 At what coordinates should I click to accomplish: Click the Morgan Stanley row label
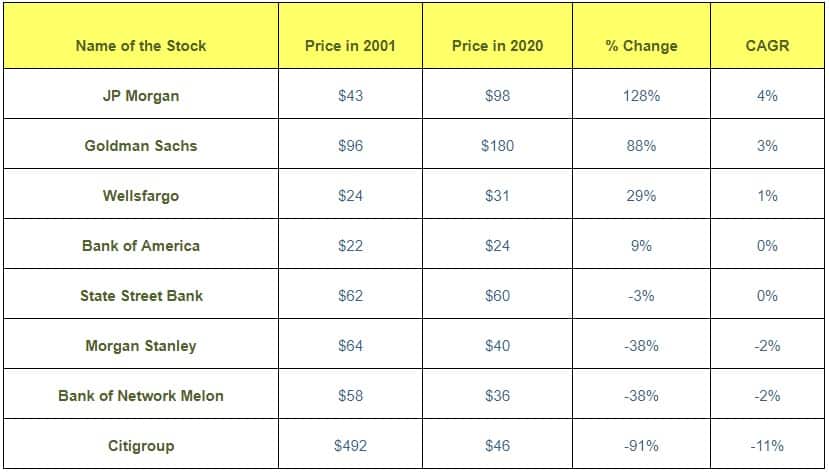(x=141, y=346)
